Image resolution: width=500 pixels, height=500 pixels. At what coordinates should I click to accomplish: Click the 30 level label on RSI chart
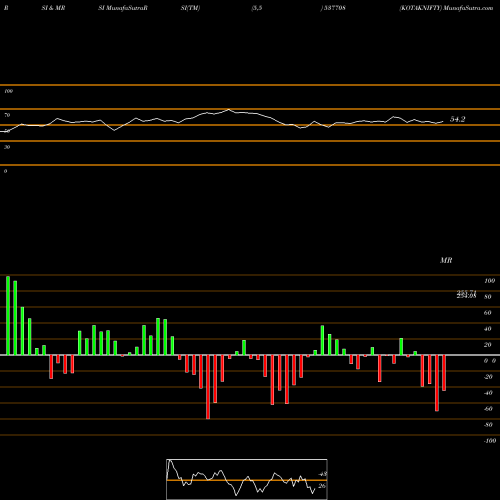tap(7, 147)
